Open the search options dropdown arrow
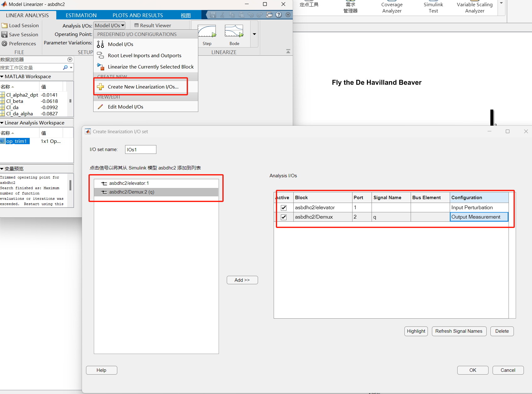The height and width of the screenshot is (394, 532). (x=71, y=68)
